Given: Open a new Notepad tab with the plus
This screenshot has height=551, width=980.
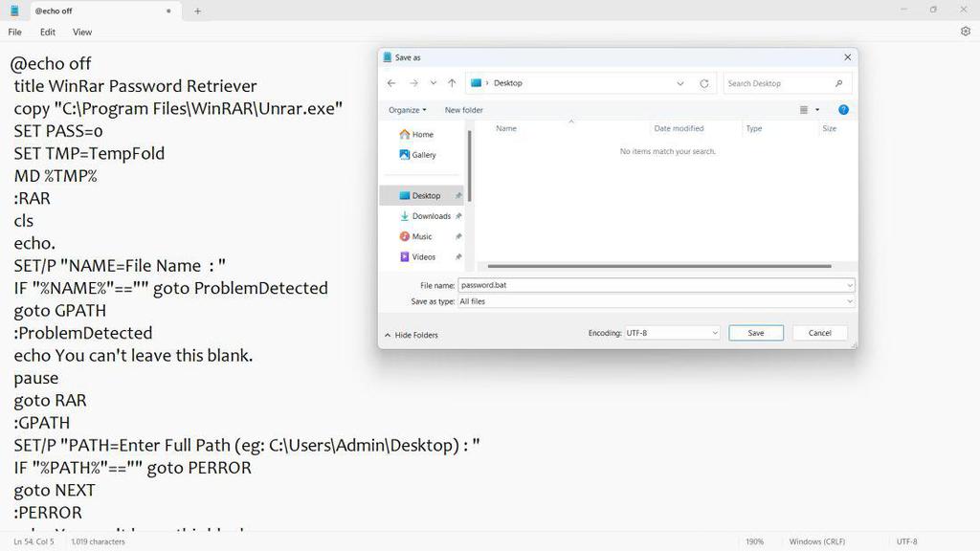Looking at the screenshot, I should tap(197, 11).
